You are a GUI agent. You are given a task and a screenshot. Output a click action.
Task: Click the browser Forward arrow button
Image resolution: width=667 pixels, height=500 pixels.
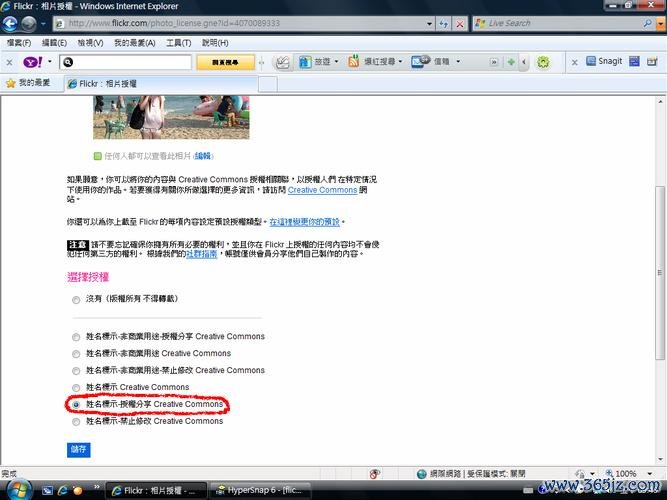(29, 23)
